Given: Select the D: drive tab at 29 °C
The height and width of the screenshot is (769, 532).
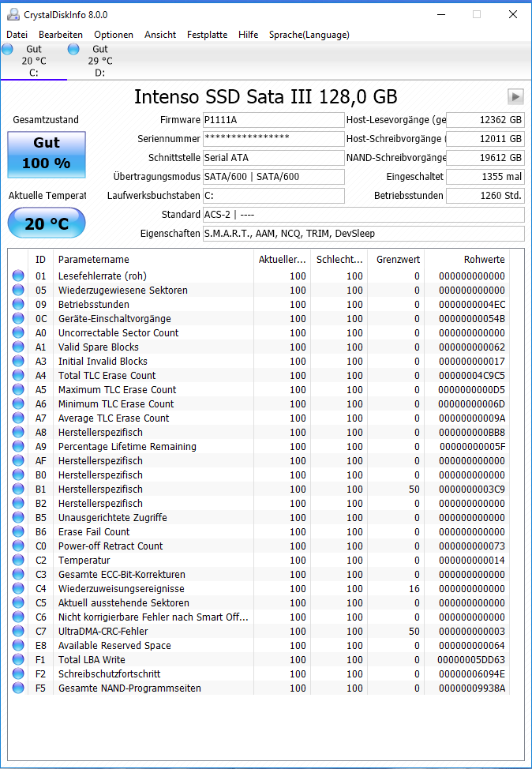Looking at the screenshot, I should (100, 61).
